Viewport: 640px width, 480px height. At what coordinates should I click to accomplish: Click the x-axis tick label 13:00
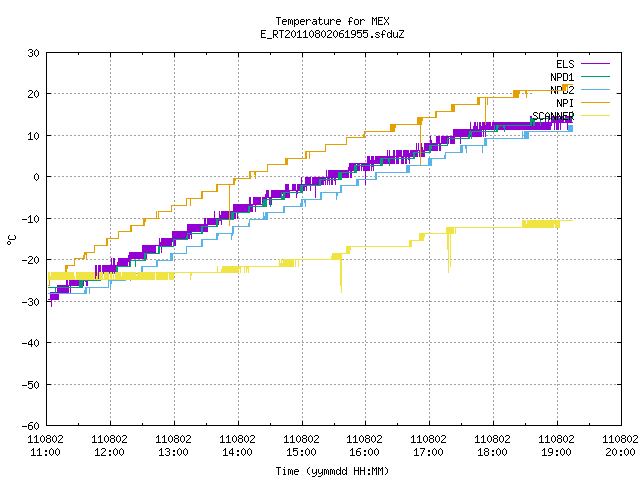pyautogui.click(x=173, y=452)
